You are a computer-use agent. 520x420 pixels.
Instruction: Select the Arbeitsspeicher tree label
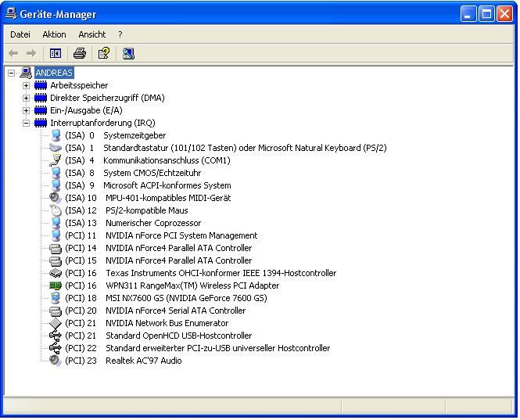click(x=79, y=85)
